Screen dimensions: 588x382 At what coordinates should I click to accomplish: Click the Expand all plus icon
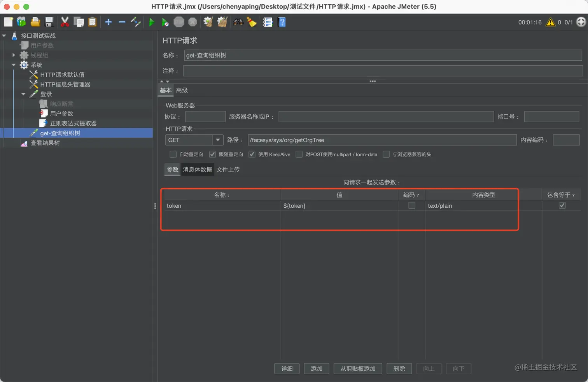108,22
